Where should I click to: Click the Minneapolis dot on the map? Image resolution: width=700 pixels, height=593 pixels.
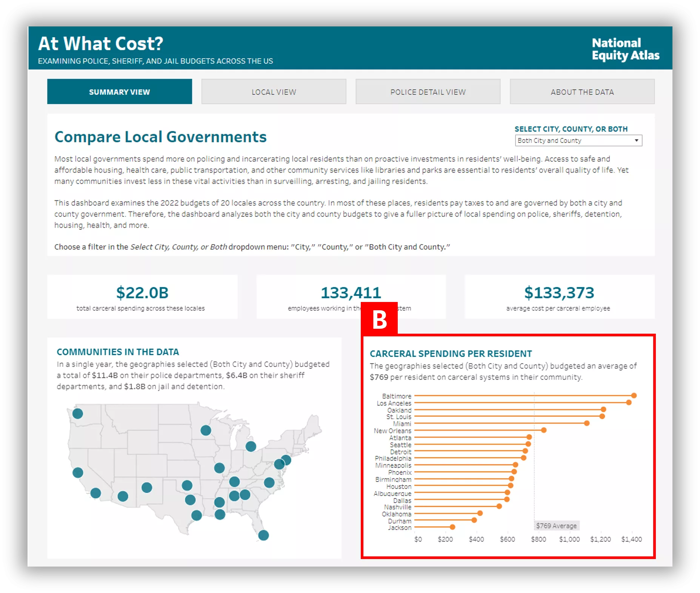click(206, 430)
